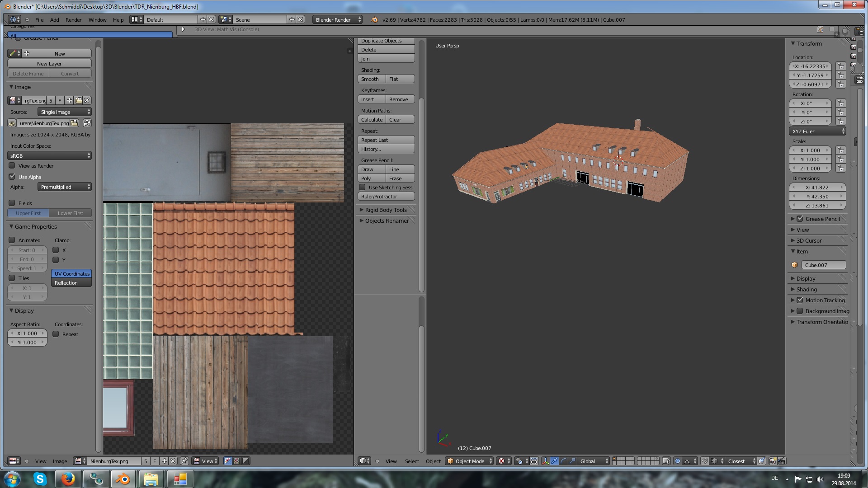Click the X dimension value field
Image resolution: width=868 pixels, height=488 pixels.
816,187
